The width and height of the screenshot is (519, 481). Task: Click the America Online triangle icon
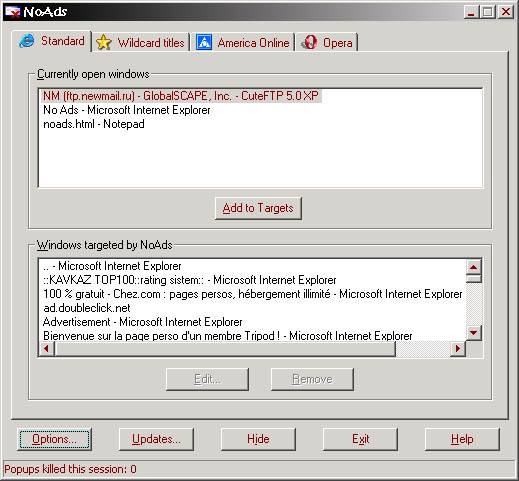click(204, 42)
